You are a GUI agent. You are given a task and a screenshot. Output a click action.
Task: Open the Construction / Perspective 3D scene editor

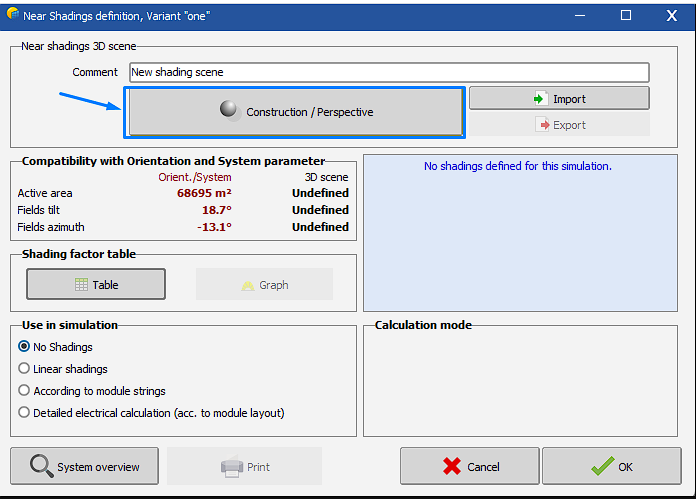click(x=295, y=112)
